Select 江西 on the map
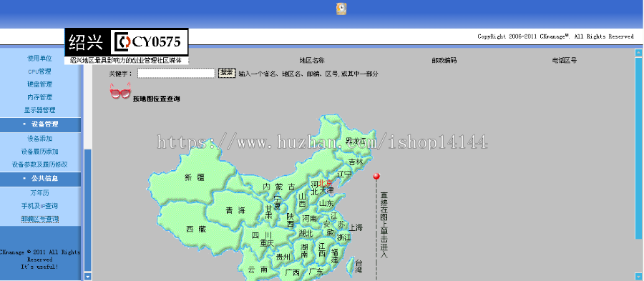The width and height of the screenshot is (644, 281). 322,250
